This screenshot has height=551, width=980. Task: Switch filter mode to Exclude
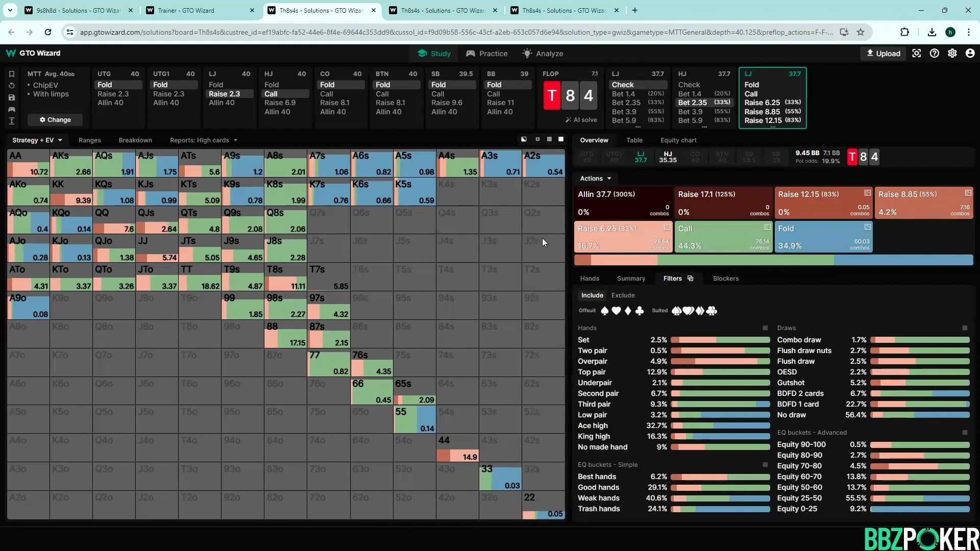pos(623,295)
